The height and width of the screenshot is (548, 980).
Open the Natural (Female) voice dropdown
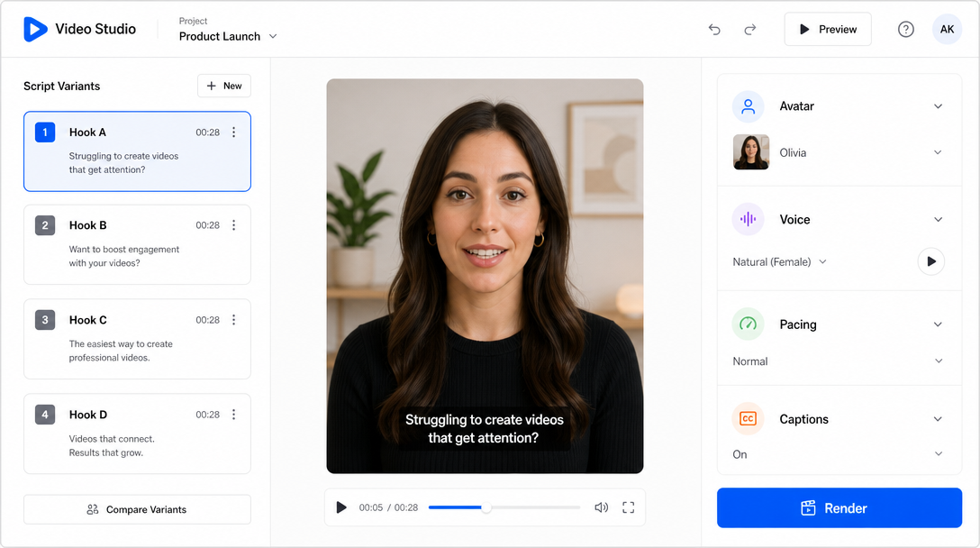click(779, 261)
